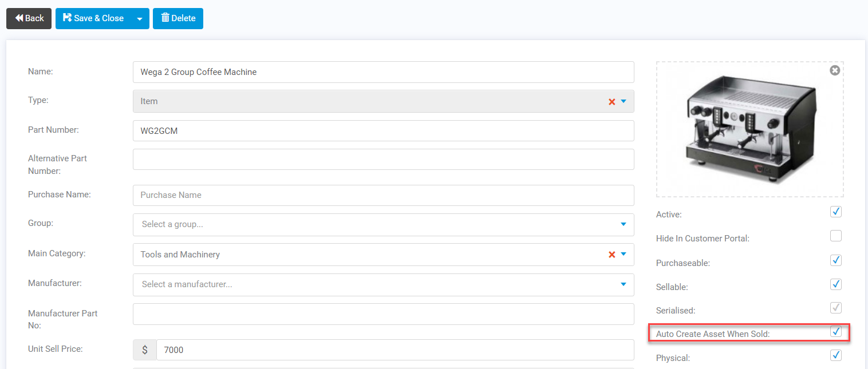The height and width of the screenshot is (369, 868).
Task: Enable Hide In Customer Portal checkbox
Action: click(x=836, y=236)
